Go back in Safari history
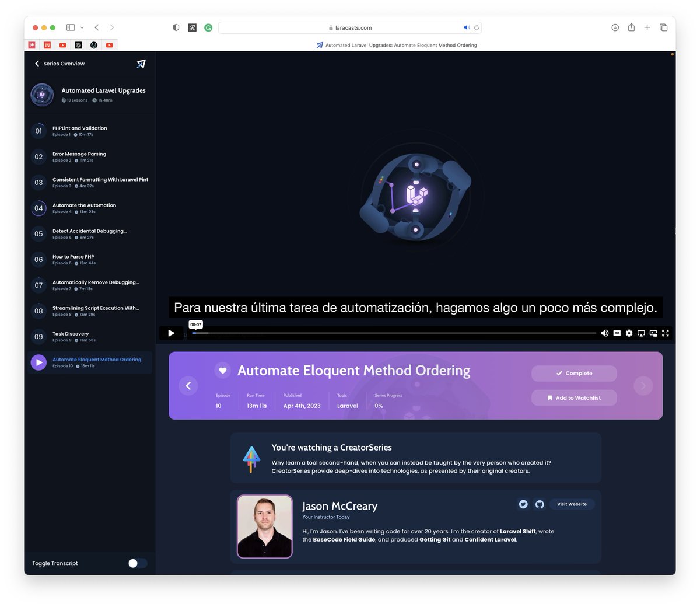Image resolution: width=700 pixels, height=607 pixels. point(97,27)
